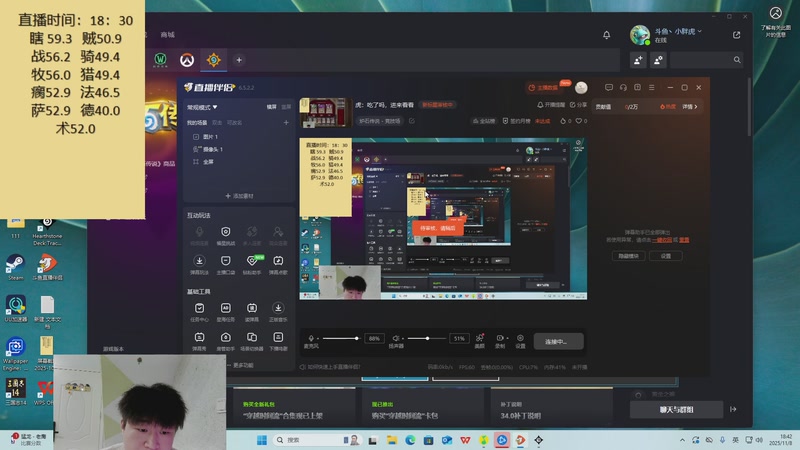The width and height of the screenshot is (800, 450).
Task: Open the 常规模式 mode dropdown
Action: point(202,107)
